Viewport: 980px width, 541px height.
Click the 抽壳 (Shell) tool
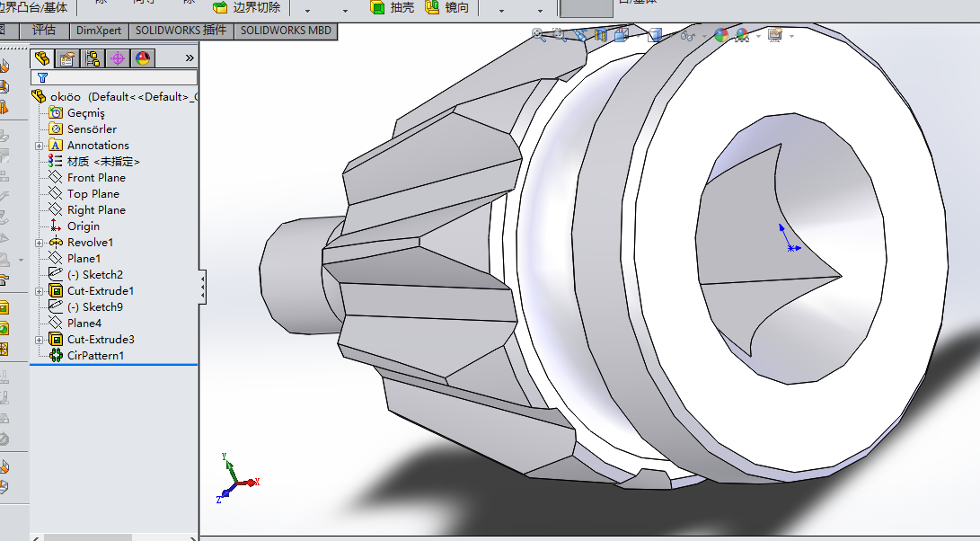click(x=393, y=7)
